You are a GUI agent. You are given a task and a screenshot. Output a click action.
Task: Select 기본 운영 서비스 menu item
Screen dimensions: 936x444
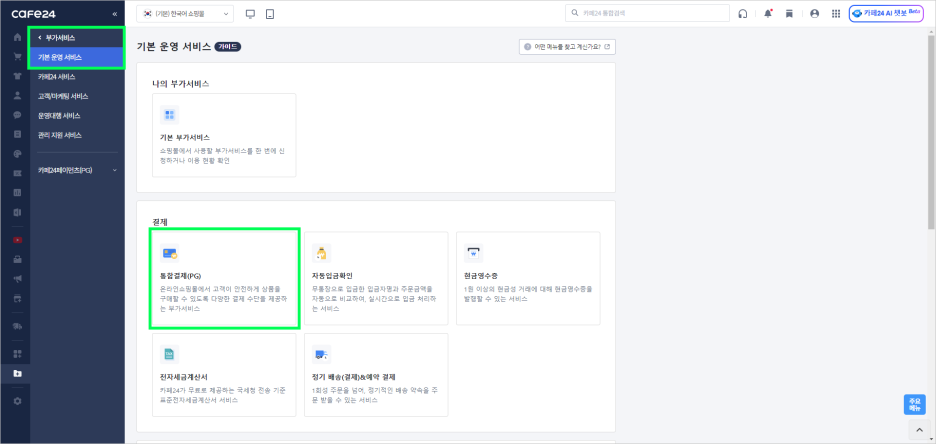coord(76,57)
